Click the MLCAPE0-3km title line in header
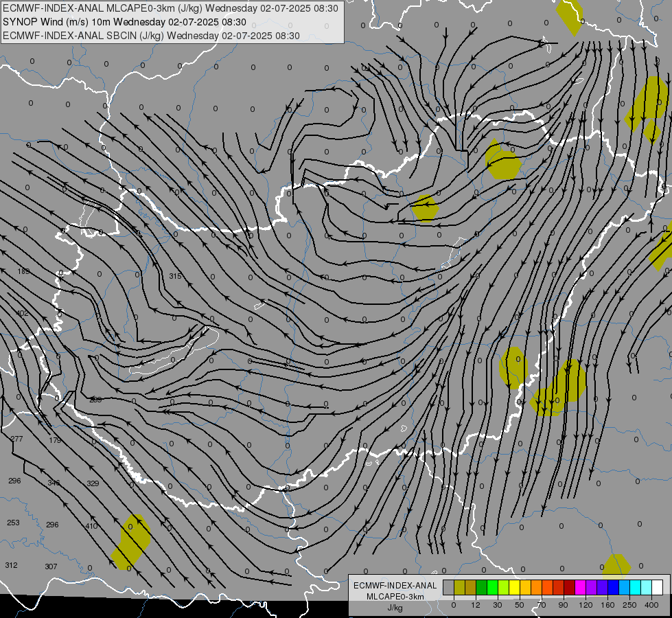The image size is (672, 618). click(x=170, y=8)
